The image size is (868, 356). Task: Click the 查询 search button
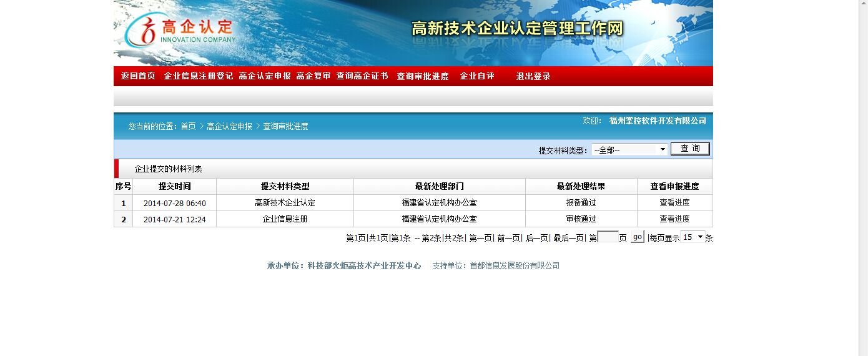tap(690, 149)
